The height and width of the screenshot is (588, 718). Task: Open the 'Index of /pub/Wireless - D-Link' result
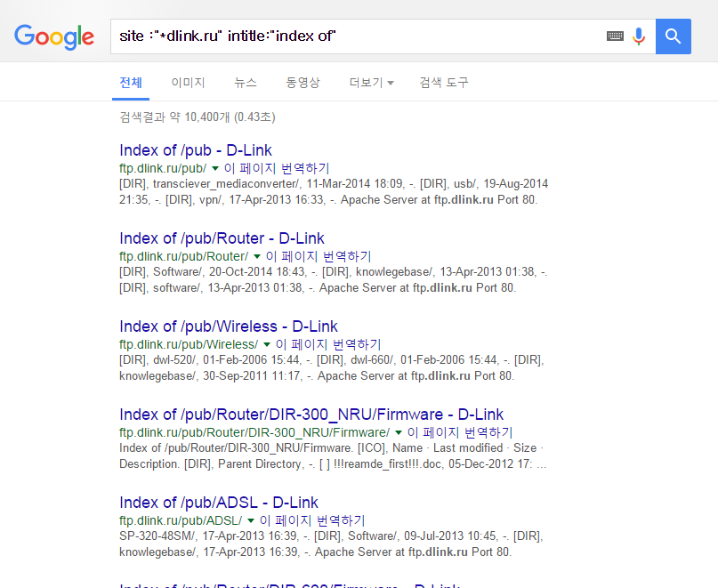point(229,326)
